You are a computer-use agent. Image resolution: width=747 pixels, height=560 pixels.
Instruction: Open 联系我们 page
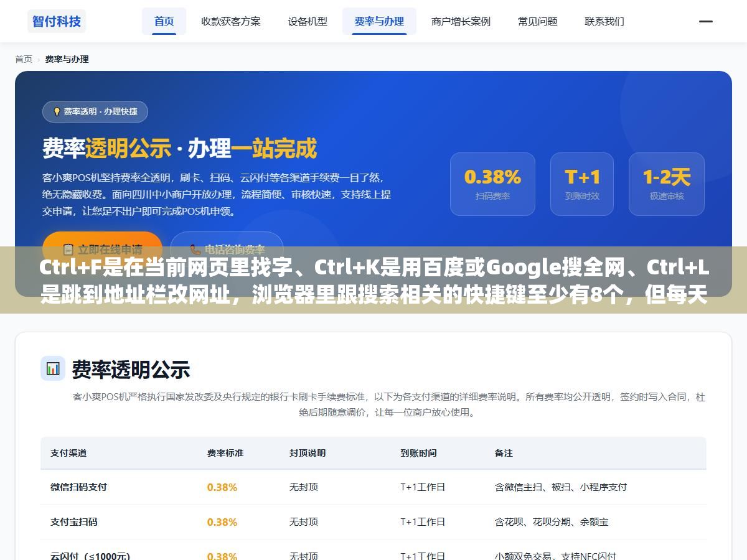(604, 21)
